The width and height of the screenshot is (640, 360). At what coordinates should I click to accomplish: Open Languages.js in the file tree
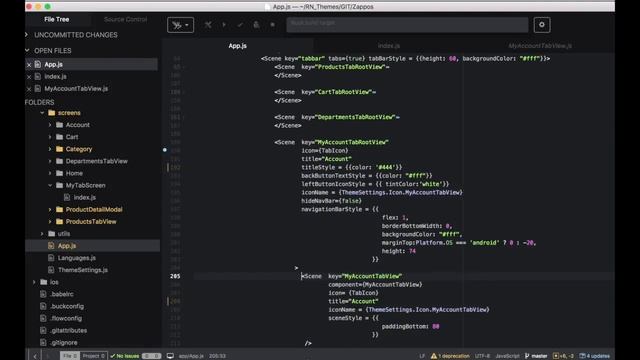click(77, 258)
